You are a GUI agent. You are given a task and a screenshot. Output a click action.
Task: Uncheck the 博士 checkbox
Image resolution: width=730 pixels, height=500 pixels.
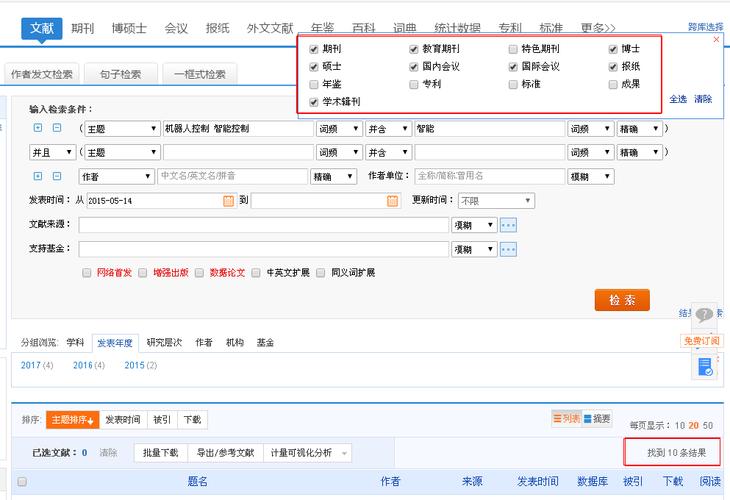[x=613, y=49]
